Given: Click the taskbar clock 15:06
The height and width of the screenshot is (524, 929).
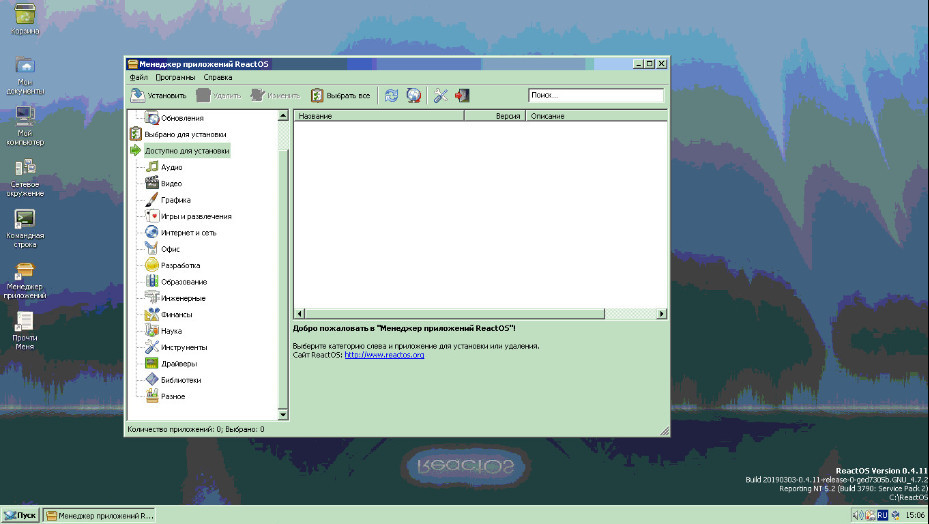Looking at the screenshot, I should point(915,516).
